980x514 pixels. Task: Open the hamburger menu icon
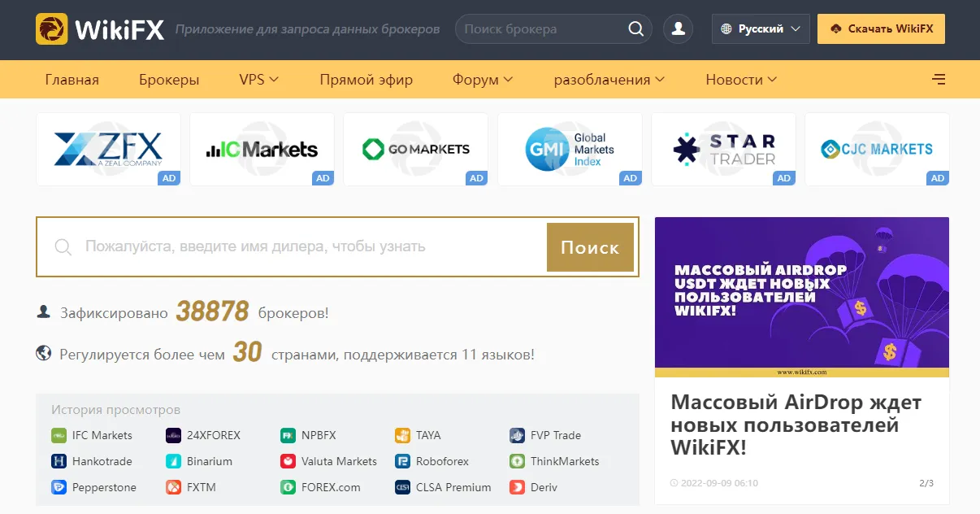click(939, 80)
